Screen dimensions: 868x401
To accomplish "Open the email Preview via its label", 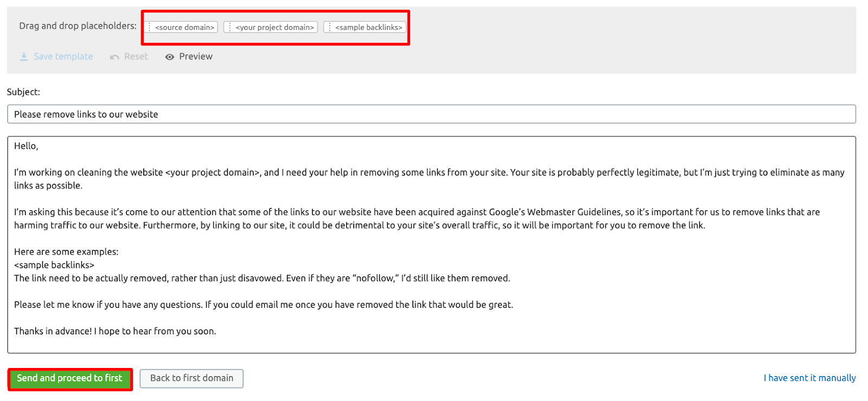I will point(196,56).
